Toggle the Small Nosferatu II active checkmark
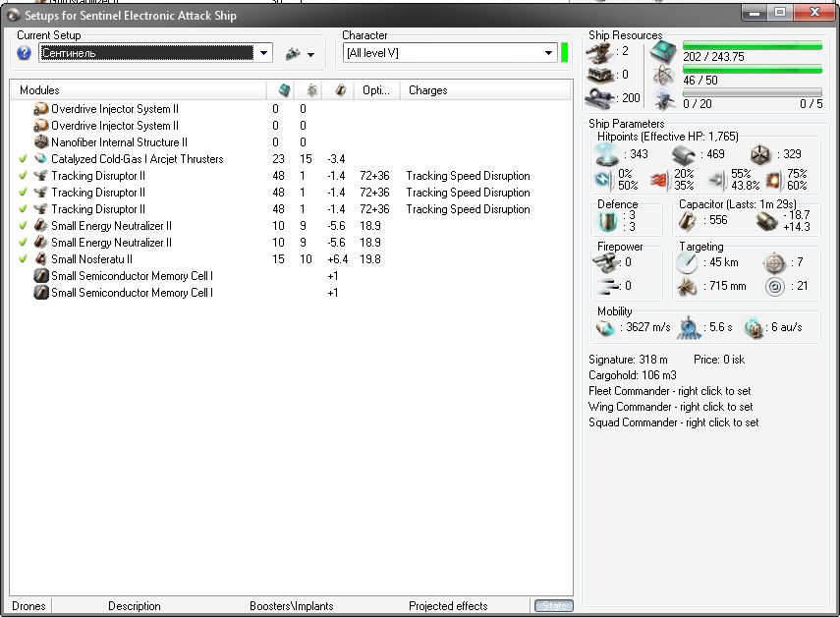840x617 pixels. point(23,258)
